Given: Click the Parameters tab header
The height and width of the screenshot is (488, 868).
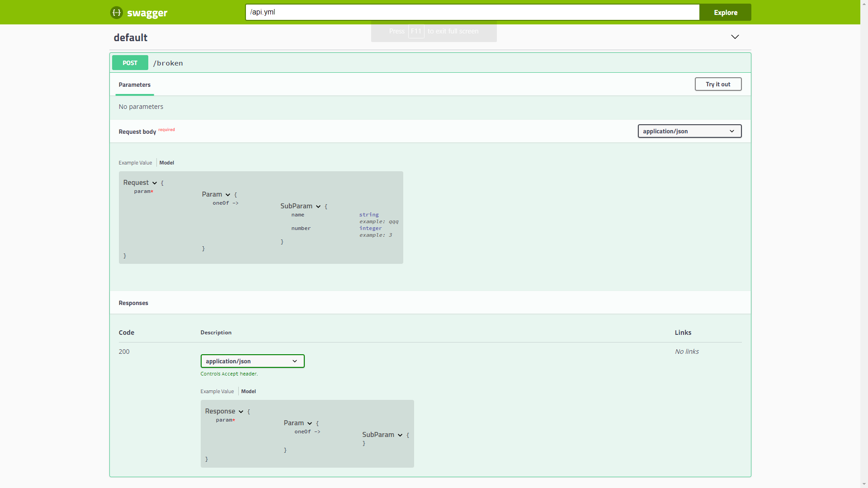Looking at the screenshot, I should (134, 85).
